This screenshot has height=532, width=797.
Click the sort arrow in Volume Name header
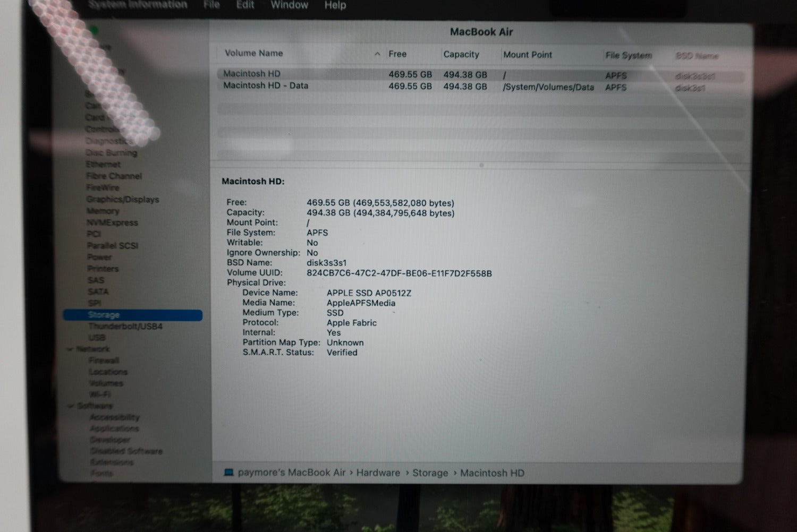coord(377,54)
